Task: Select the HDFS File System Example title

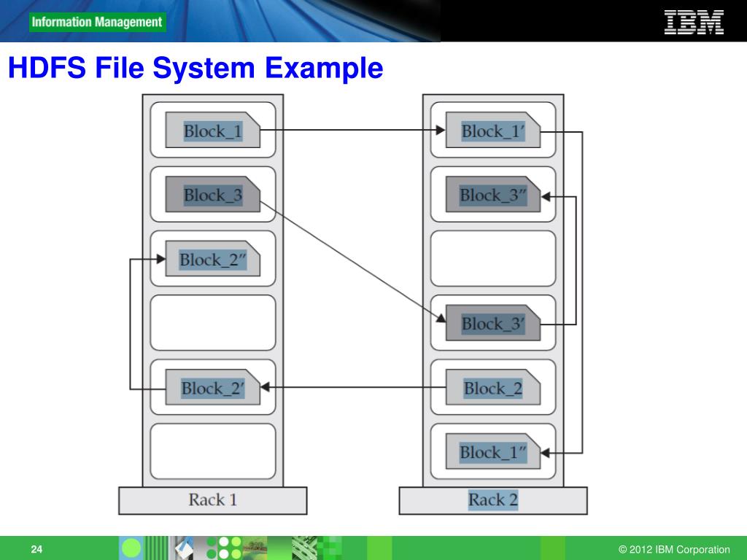Action: (x=196, y=67)
